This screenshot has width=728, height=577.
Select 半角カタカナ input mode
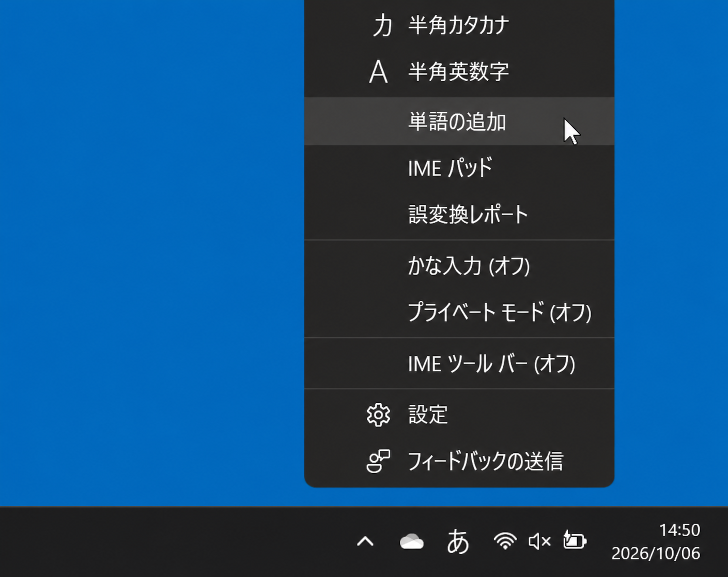point(459,25)
